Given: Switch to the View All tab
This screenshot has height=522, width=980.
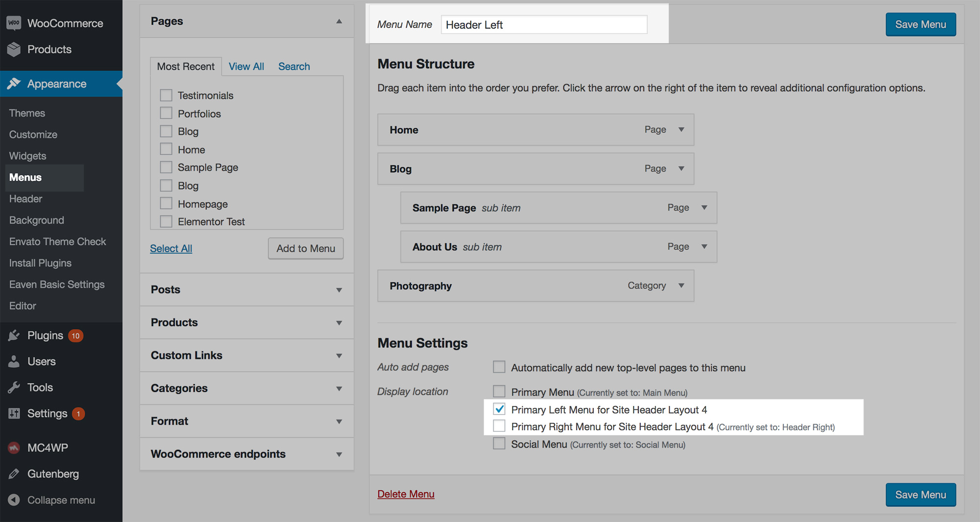Looking at the screenshot, I should click(246, 66).
